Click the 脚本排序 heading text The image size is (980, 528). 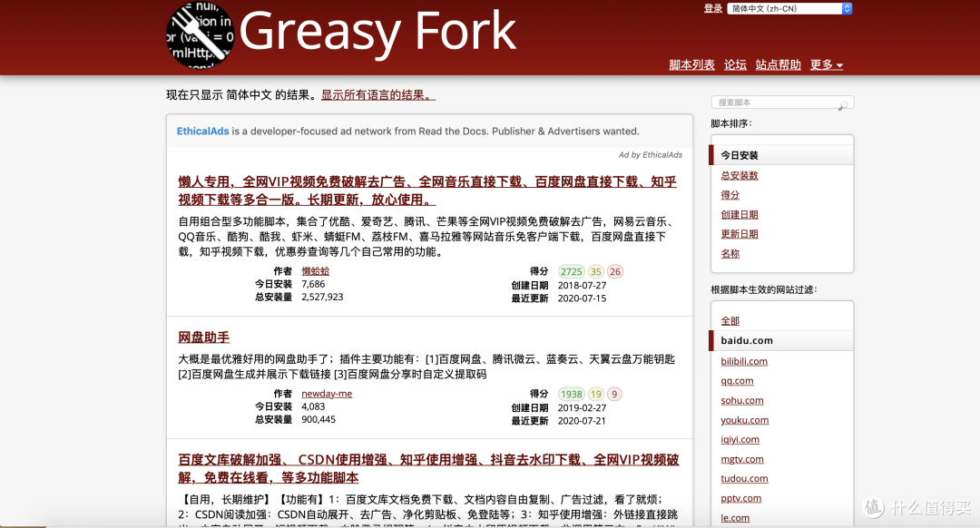point(731,123)
